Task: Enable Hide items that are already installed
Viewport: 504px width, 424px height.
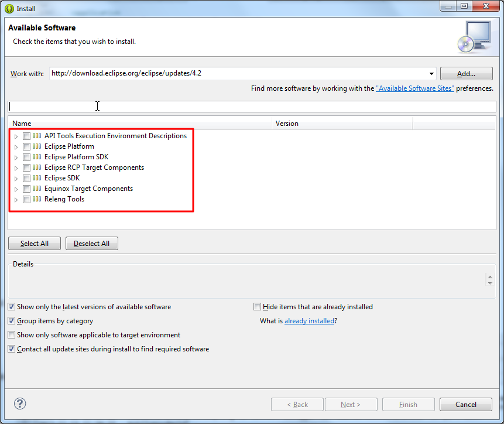Action: [257, 307]
